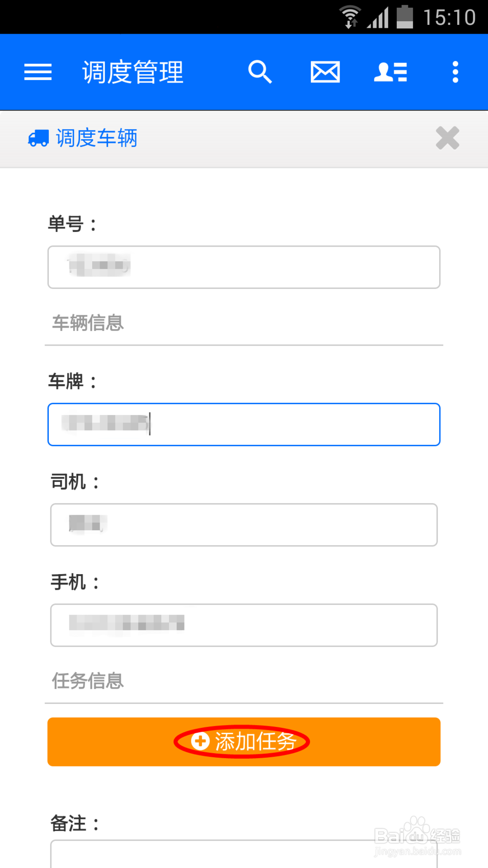The height and width of the screenshot is (868, 488).
Task: Focus the 车牌 input field
Action: [244, 424]
